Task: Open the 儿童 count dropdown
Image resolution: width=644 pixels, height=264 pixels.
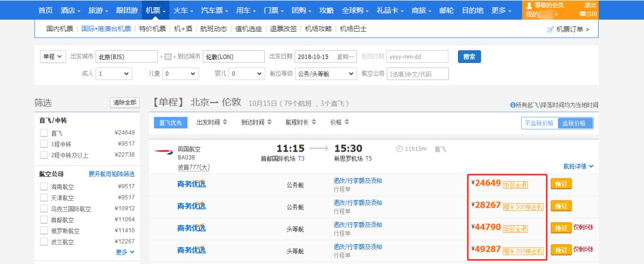Action: click(x=180, y=74)
